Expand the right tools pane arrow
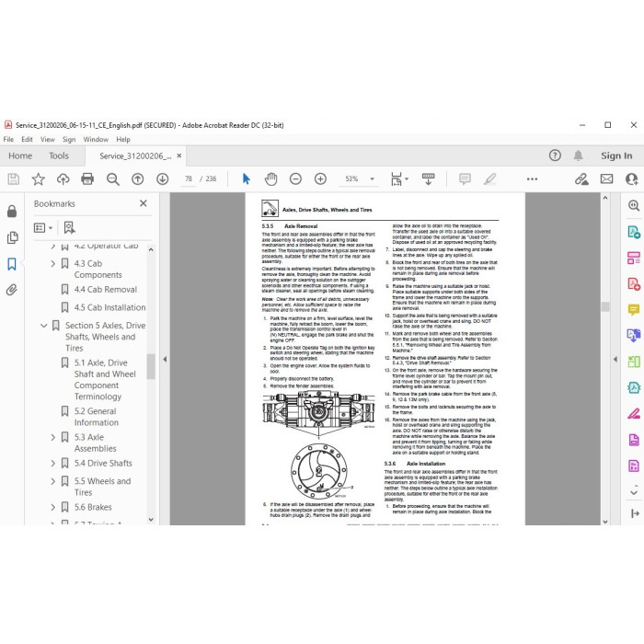The height and width of the screenshot is (644, 644). [x=615, y=360]
